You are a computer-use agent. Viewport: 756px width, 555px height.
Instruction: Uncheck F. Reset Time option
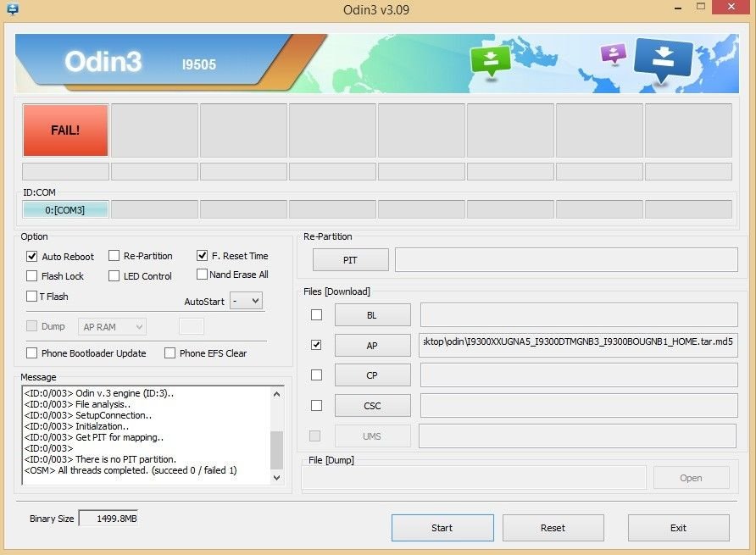tap(202, 256)
